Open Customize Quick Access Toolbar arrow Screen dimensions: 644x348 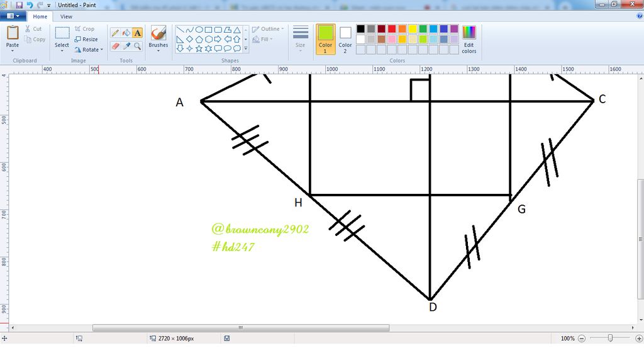(49, 5)
